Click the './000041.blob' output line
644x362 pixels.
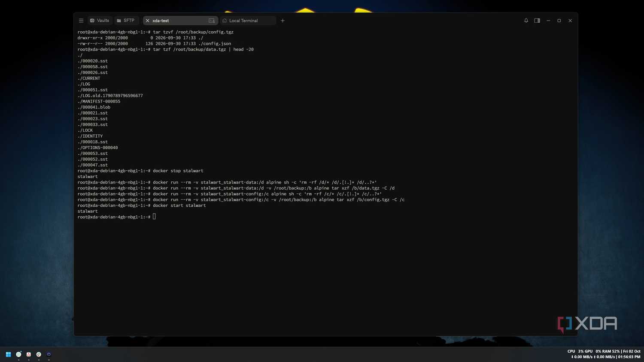[94, 107]
